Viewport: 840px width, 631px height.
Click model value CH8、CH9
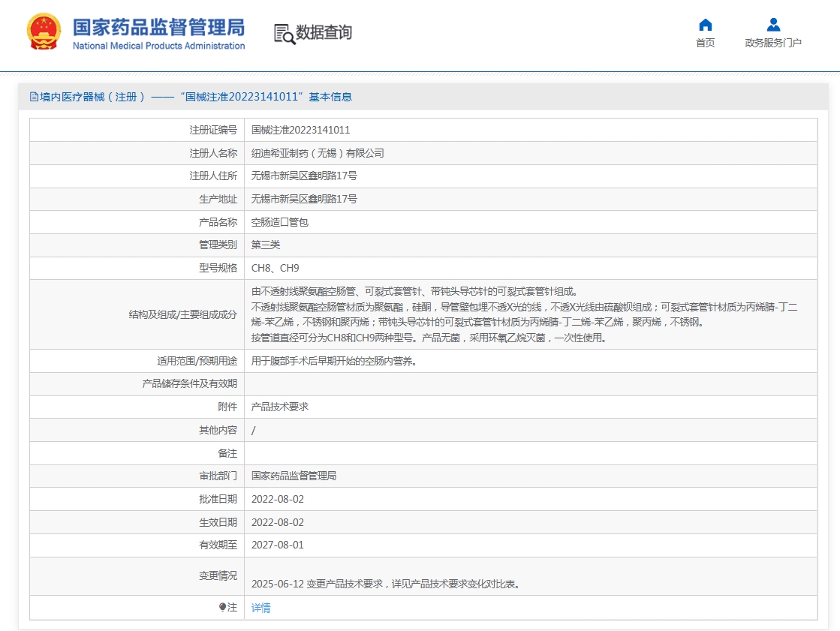coord(275,268)
